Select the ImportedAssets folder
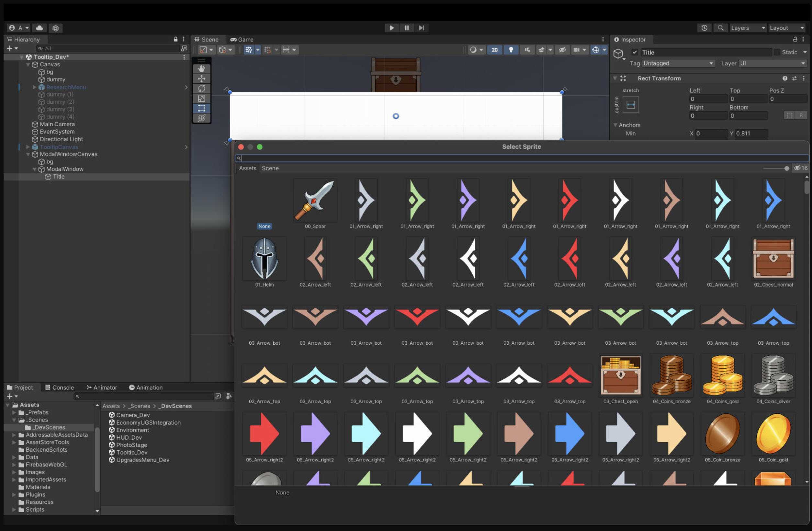Viewport: 812px width, 531px height. [x=46, y=480]
